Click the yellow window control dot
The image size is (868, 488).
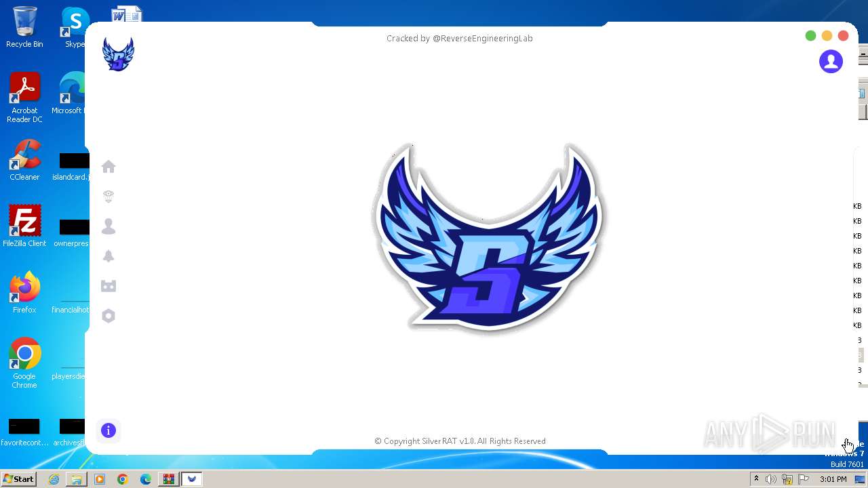pyautogui.click(x=827, y=36)
